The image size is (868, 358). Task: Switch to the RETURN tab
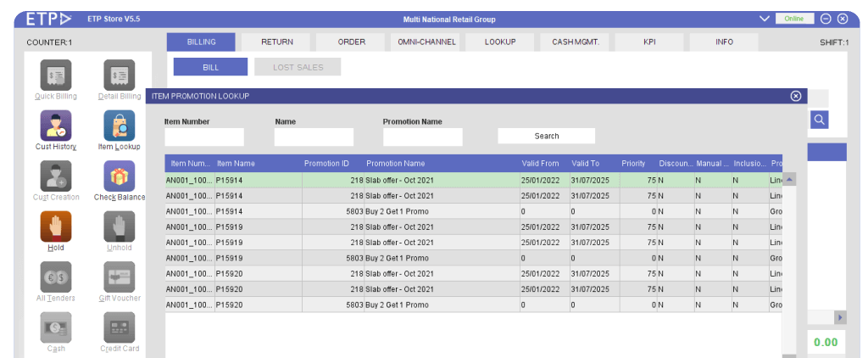point(277,42)
